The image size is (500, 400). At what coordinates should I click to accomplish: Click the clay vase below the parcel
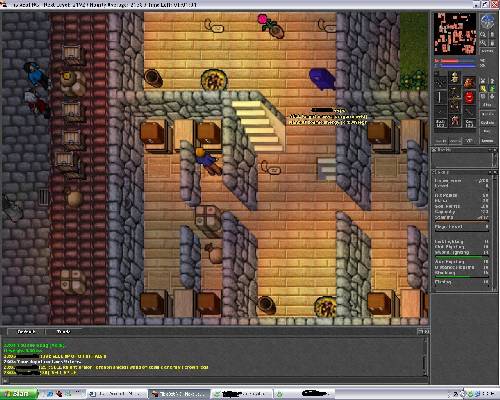click(214, 254)
